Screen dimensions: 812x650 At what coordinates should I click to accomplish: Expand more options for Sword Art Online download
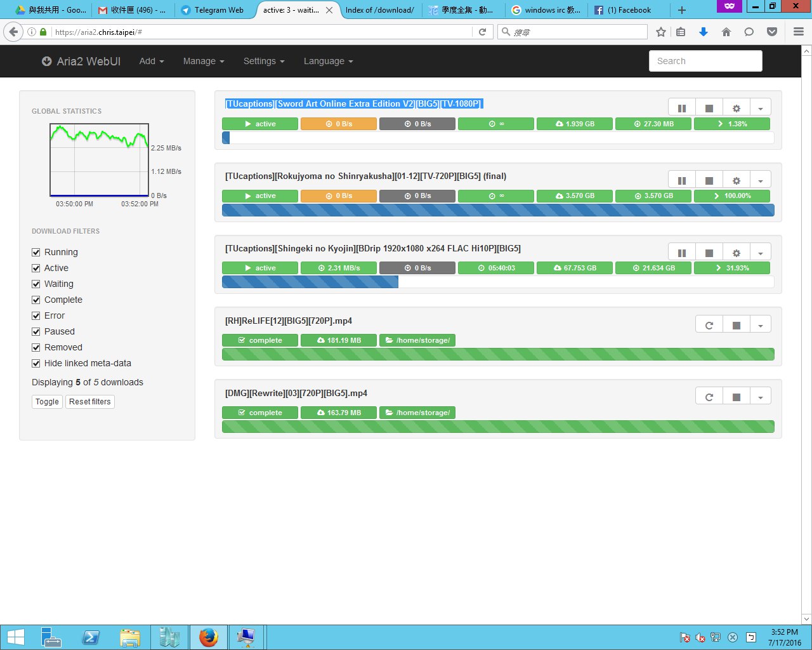pos(760,109)
